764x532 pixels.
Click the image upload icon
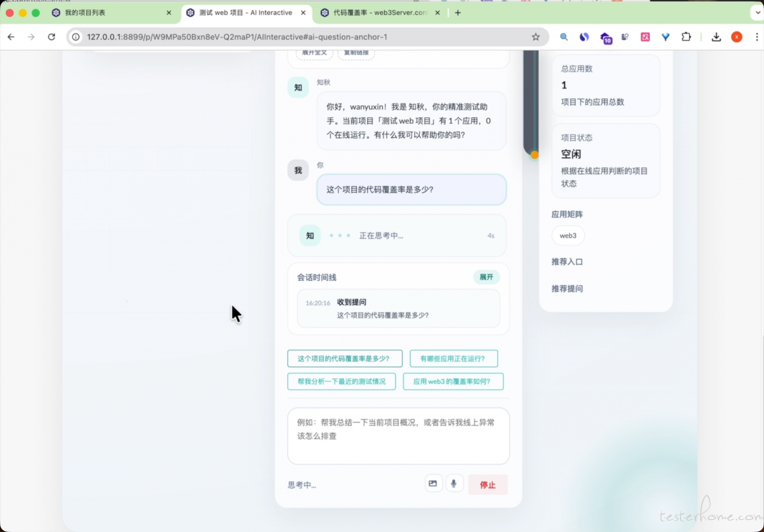tap(433, 484)
